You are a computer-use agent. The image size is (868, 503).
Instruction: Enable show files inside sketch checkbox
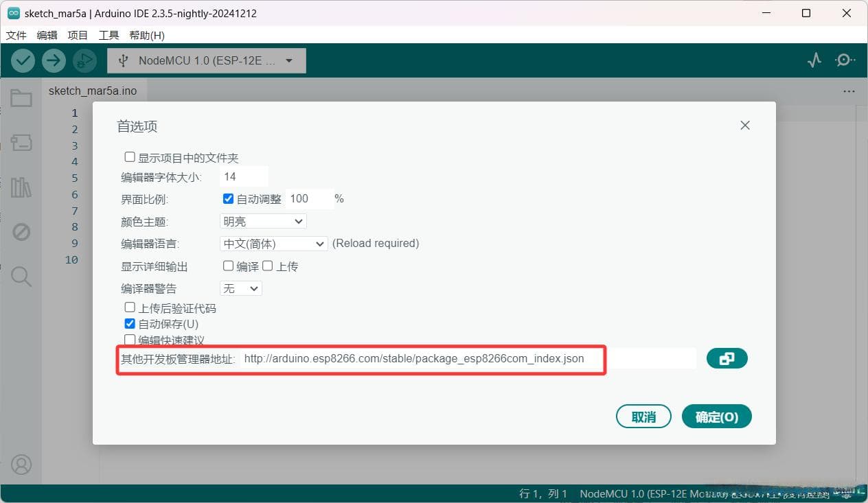pyautogui.click(x=130, y=157)
